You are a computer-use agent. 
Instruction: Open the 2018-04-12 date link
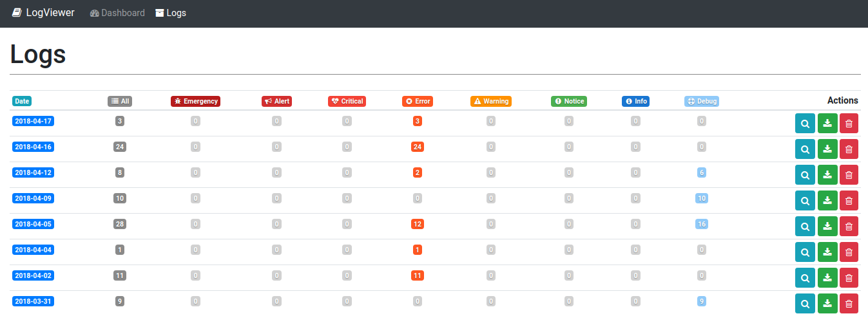coord(33,172)
